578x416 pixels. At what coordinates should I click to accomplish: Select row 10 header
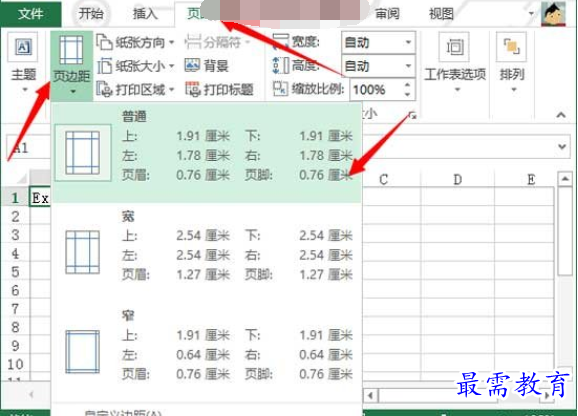click(15, 364)
